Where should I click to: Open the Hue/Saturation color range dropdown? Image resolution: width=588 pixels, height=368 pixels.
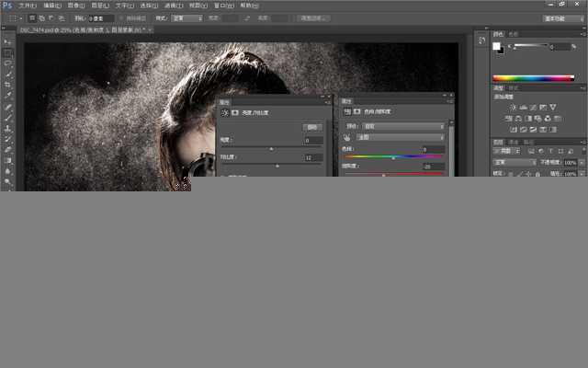coord(401,137)
